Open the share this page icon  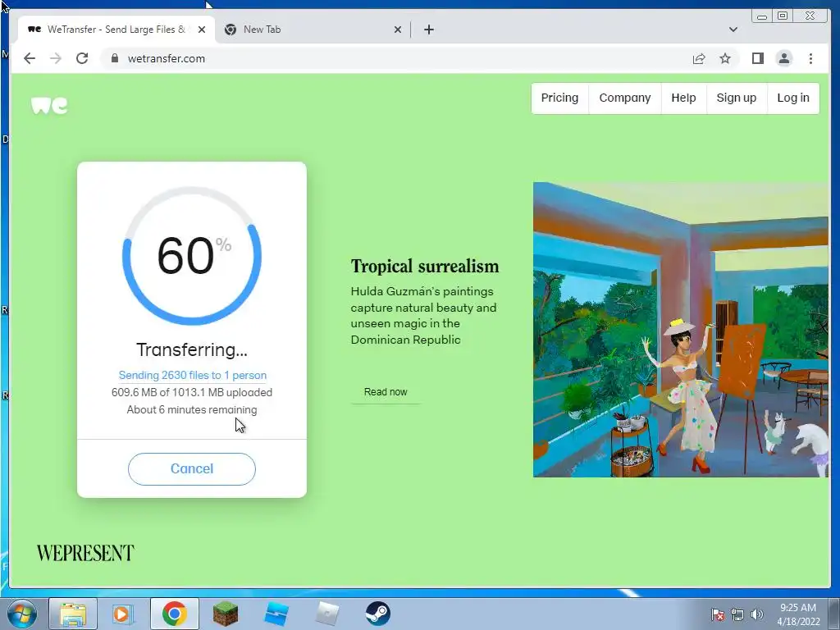pos(699,58)
